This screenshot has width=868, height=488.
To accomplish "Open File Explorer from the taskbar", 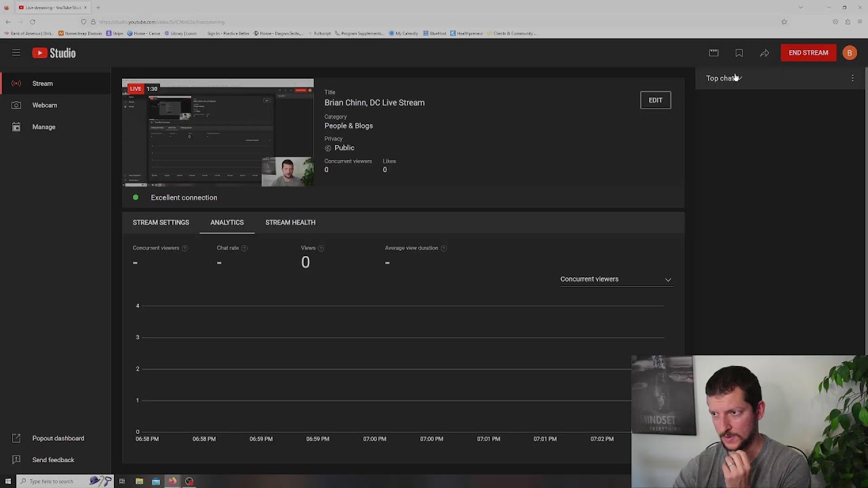I will tap(139, 481).
